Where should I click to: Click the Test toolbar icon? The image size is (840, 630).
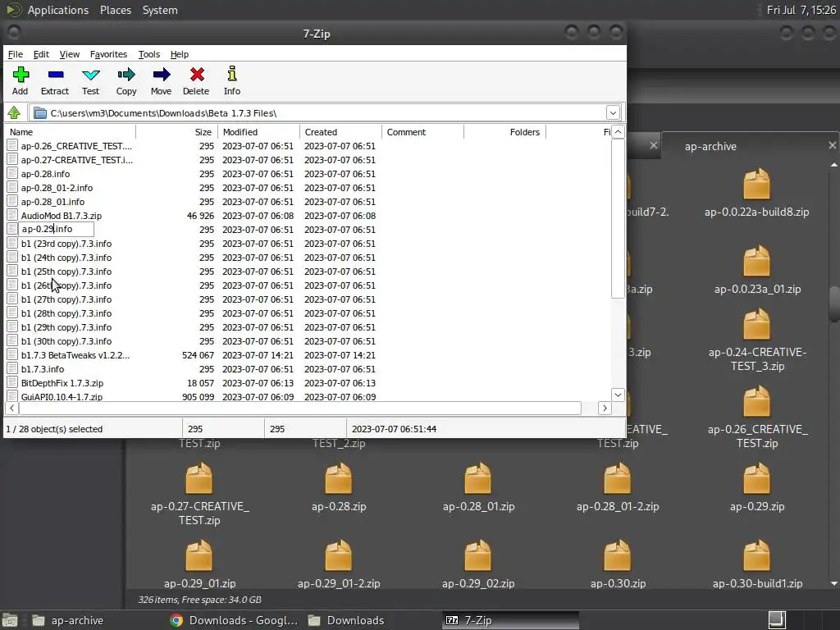[90, 75]
